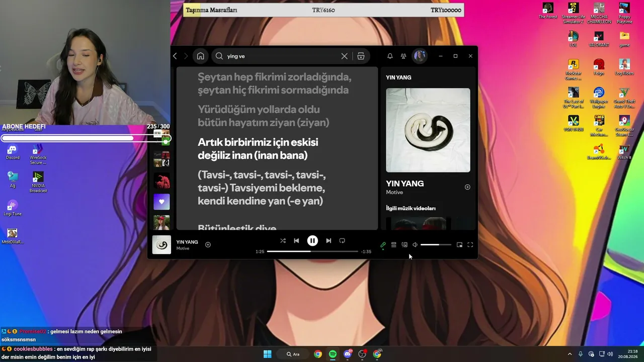Open the play queue
Image resolution: width=644 pixels, height=362 pixels.
393,245
